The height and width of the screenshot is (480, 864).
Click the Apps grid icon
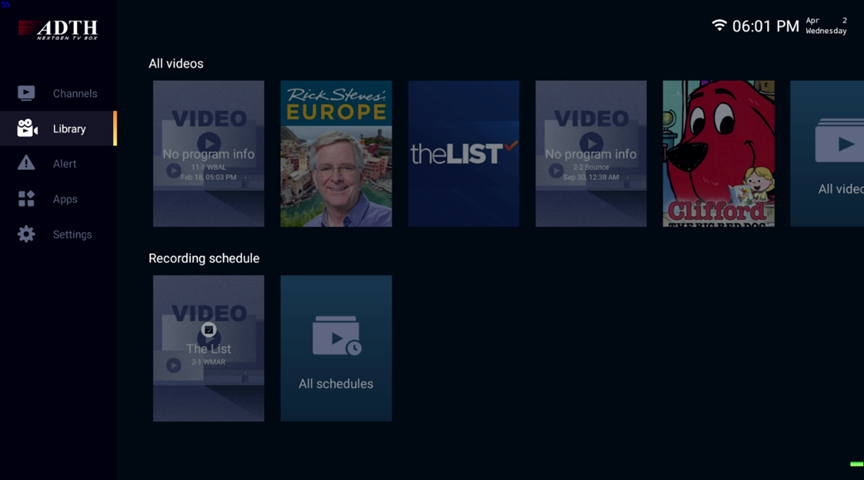[x=26, y=199]
